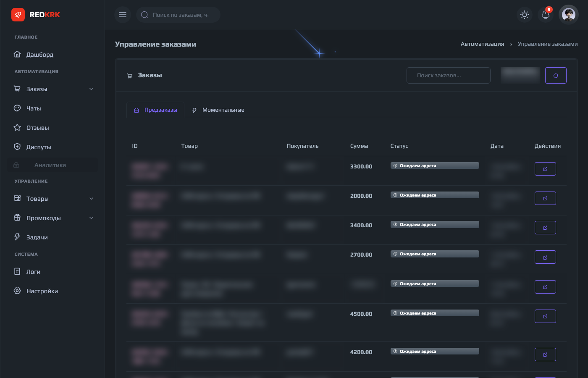Select the Предзаказы tab
Image resolution: width=588 pixels, height=378 pixels.
pyautogui.click(x=156, y=110)
